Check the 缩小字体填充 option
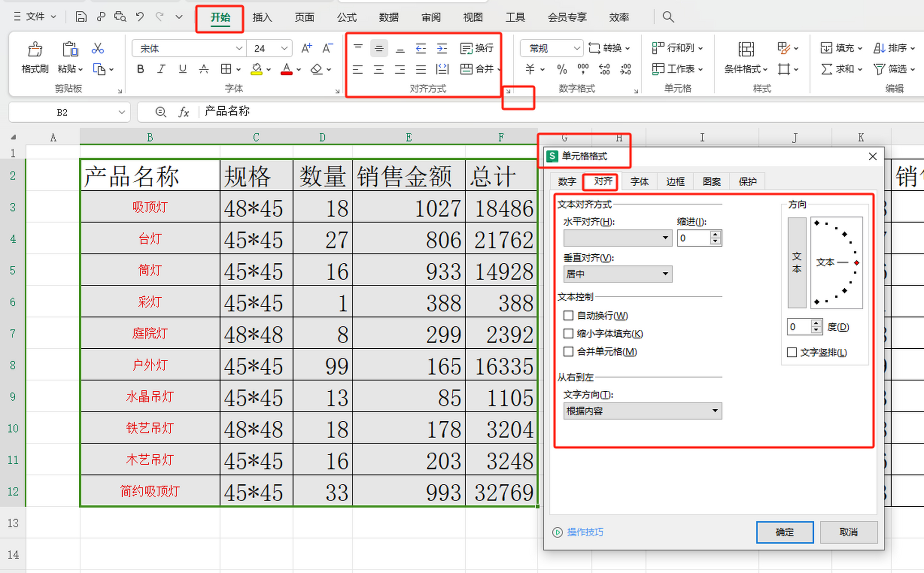The image size is (924, 573). pos(568,334)
